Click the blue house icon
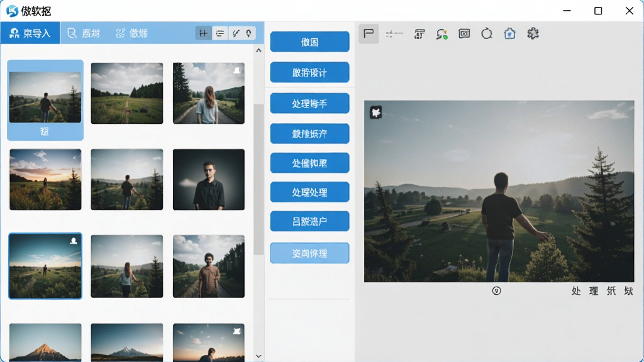The height and width of the screenshot is (362, 644). pos(509,33)
